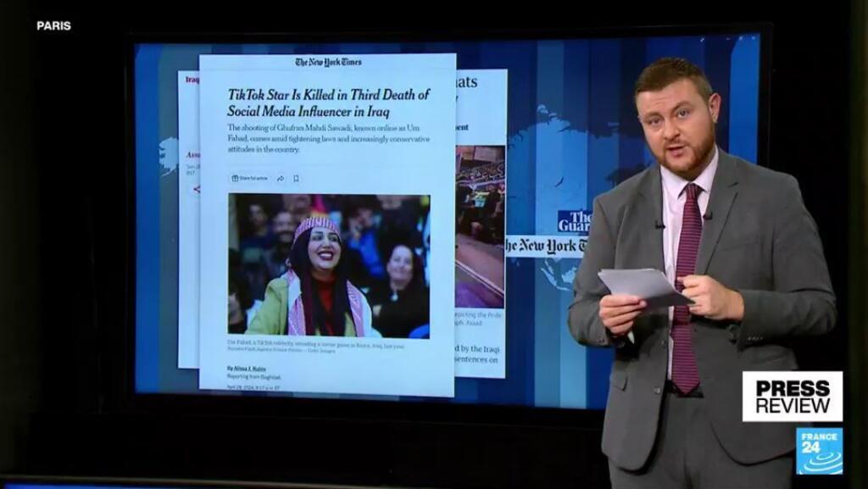Click the Guardian logo on map
Screen dimensions: 868x489
[x=574, y=221]
